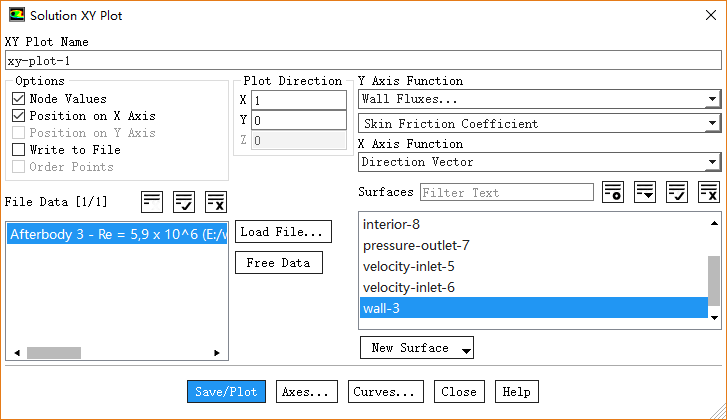
Task: Select all File Data entries icon
Action: point(183,201)
